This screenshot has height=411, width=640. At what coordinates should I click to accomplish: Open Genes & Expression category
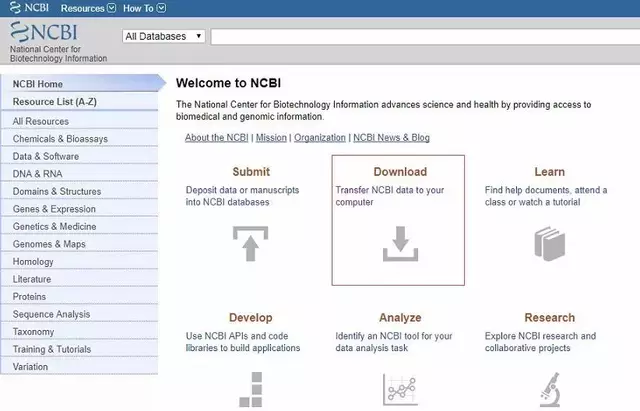point(80,209)
